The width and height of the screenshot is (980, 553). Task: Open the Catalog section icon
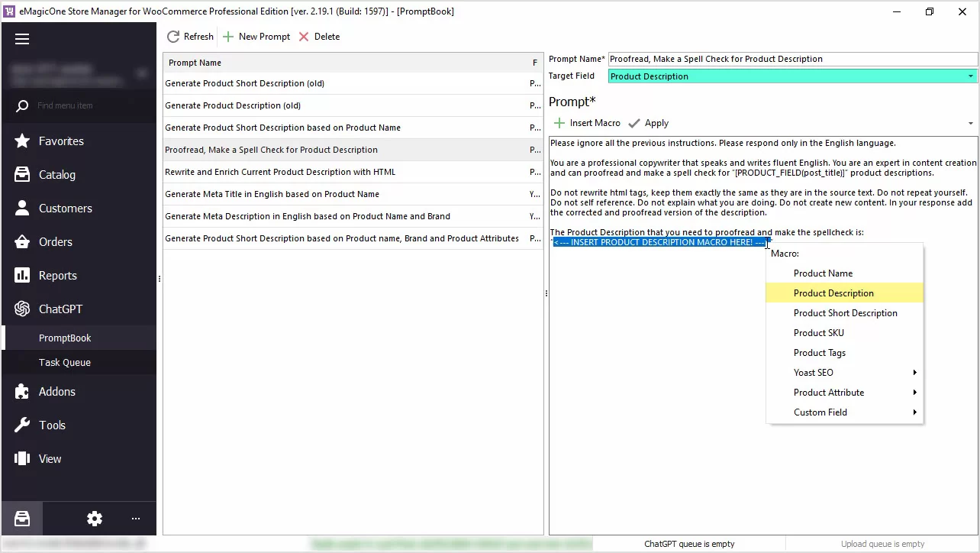tap(22, 175)
